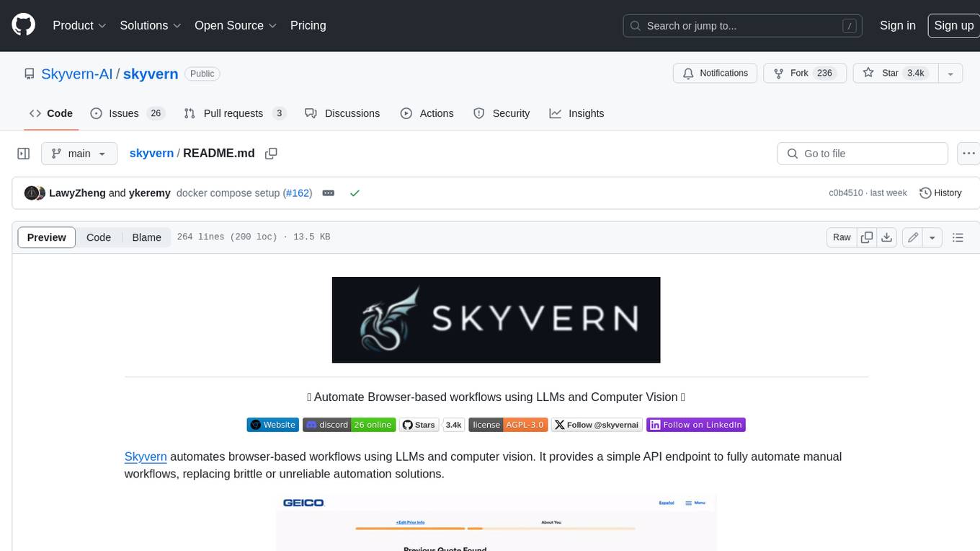Open the Raw file view
Image resolution: width=980 pixels, height=551 pixels.
coord(842,237)
